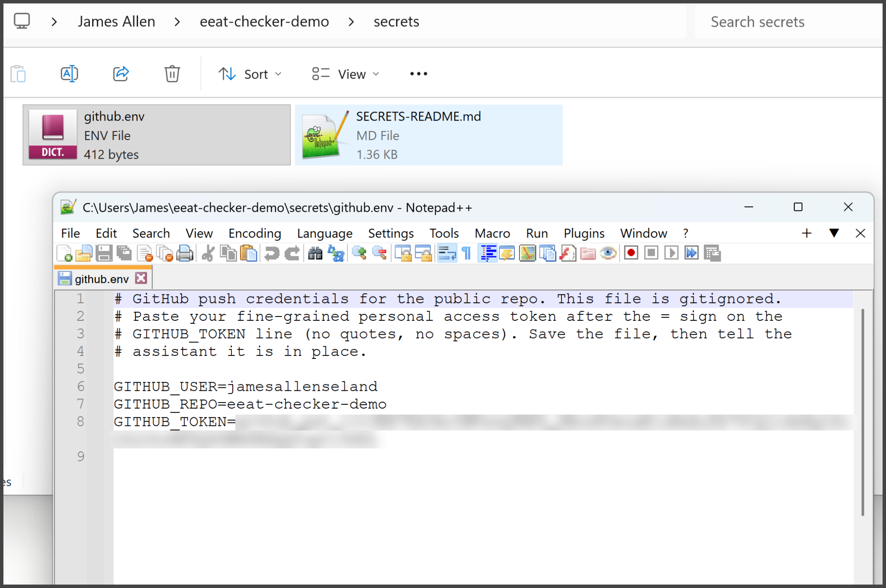Open the Plugins menu

[x=584, y=233]
